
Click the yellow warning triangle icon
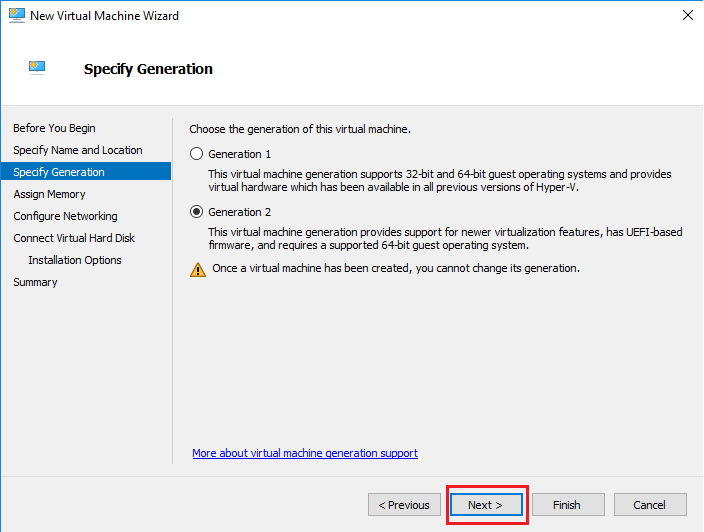click(197, 269)
